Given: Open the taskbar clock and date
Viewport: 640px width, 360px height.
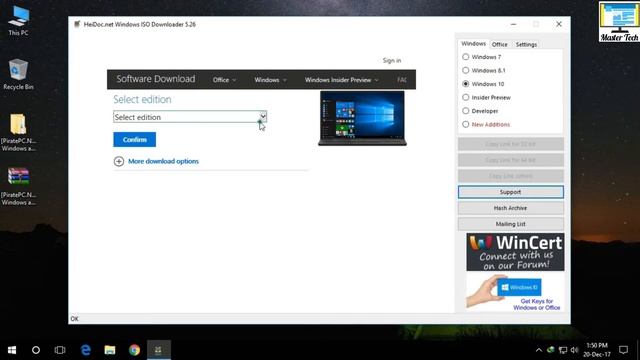Looking at the screenshot, I should 597,350.
